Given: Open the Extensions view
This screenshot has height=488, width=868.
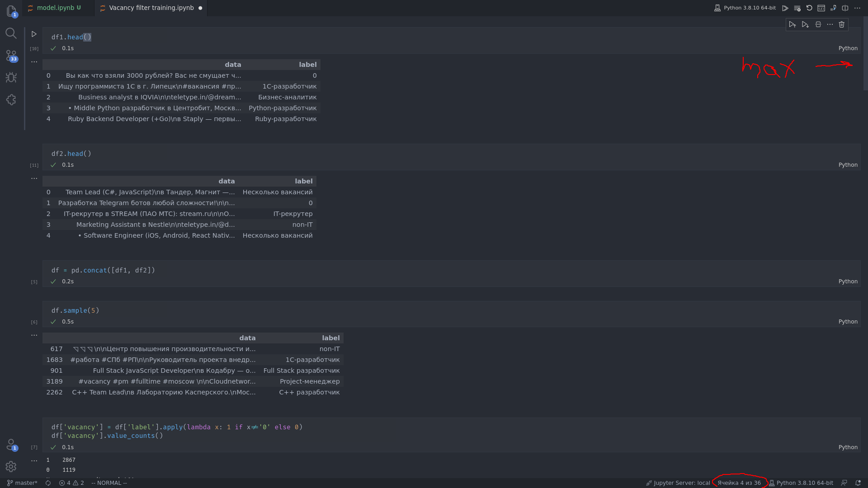Looking at the screenshot, I should 11,99.
